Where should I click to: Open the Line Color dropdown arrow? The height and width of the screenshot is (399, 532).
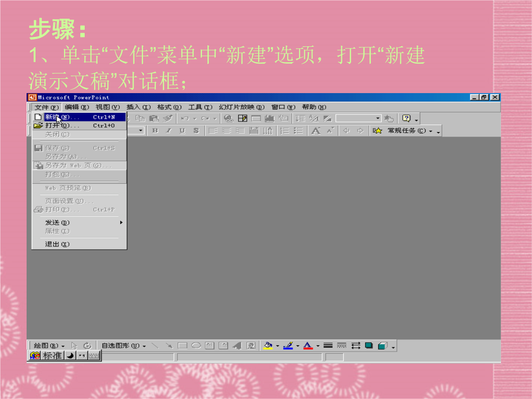(298, 346)
